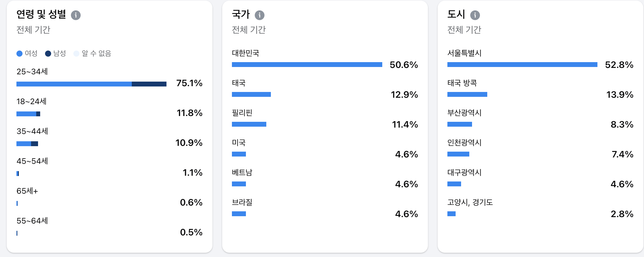Click the 필리핀 country bar
644x257 pixels.
(249, 124)
